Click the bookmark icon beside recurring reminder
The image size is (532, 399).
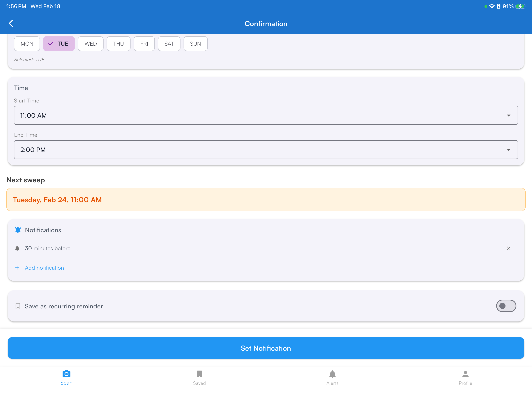pos(18,306)
